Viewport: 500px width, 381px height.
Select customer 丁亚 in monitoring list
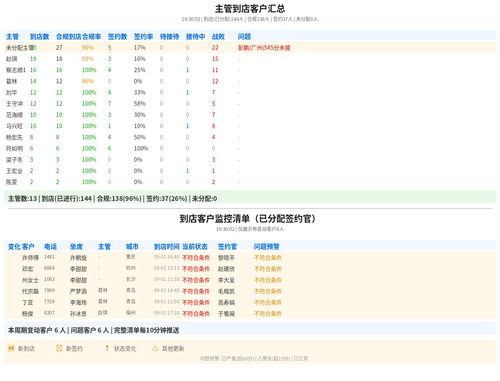(27, 303)
